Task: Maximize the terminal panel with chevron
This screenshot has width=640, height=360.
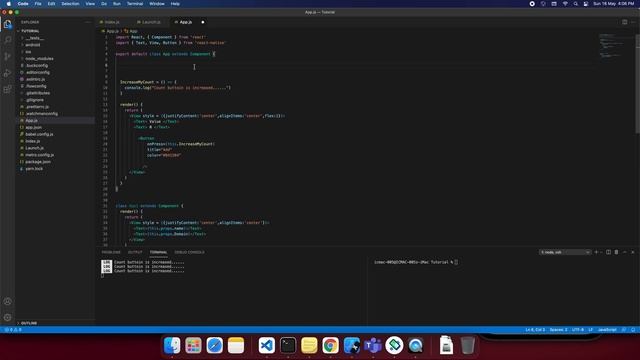Action: pyautogui.click(x=624, y=252)
